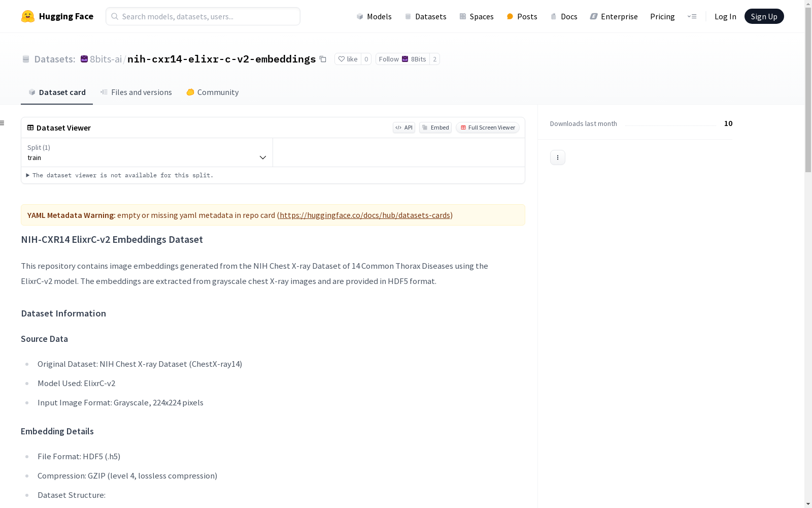Open the dataset viewer API button

[404, 128]
